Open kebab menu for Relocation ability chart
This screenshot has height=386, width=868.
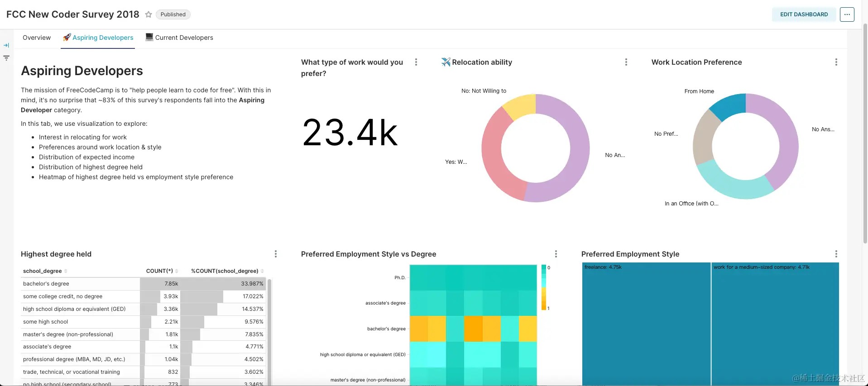pyautogui.click(x=626, y=62)
